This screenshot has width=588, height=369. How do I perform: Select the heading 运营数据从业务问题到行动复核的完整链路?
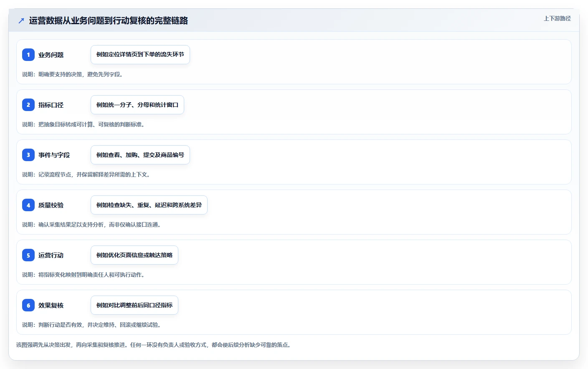(x=109, y=20)
